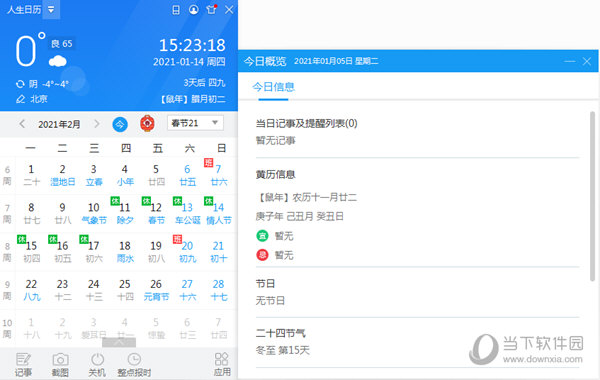
Task: Select February 2 湿地日
Action: coord(62,175)
